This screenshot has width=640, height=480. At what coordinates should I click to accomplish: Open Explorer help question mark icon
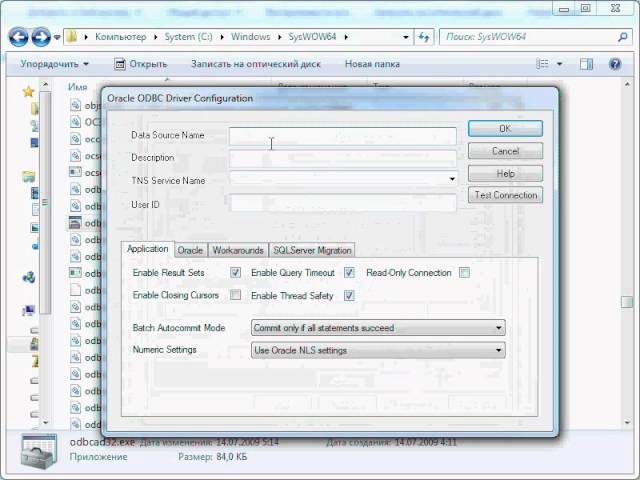[x=615, y=64]
